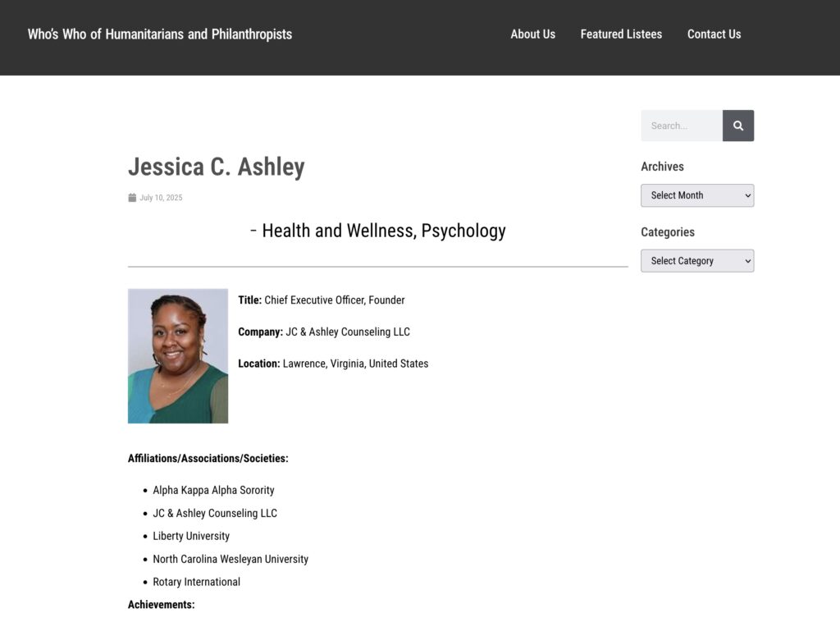Expand the Select Category dropdown
This screenshot has height=627, width=840.
696,261
